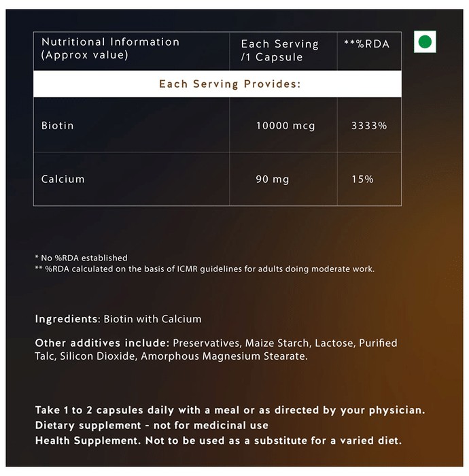Click the 15% RDA value

[x=362, y=179]
